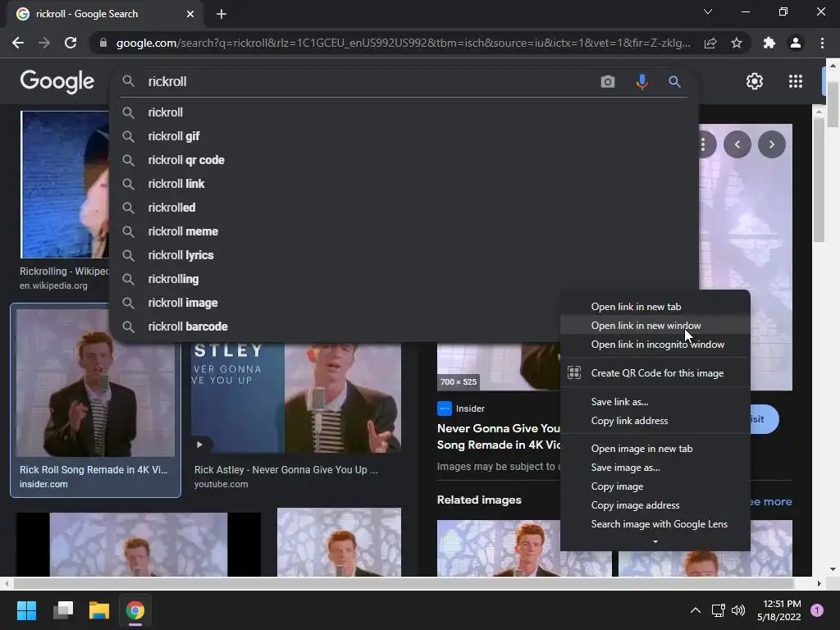Click the address bar URL
The width and height of the screenshot is (840, 630).
(403, 43)
